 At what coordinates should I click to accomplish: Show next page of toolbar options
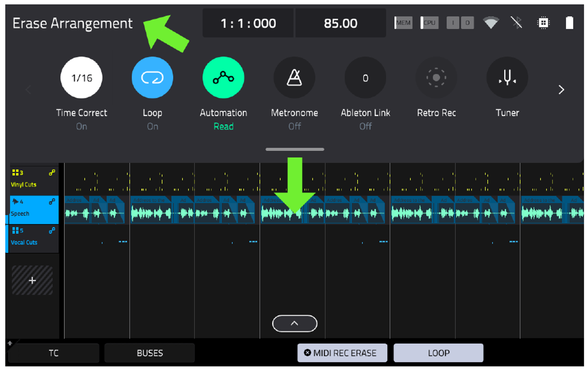coord(561,89)
